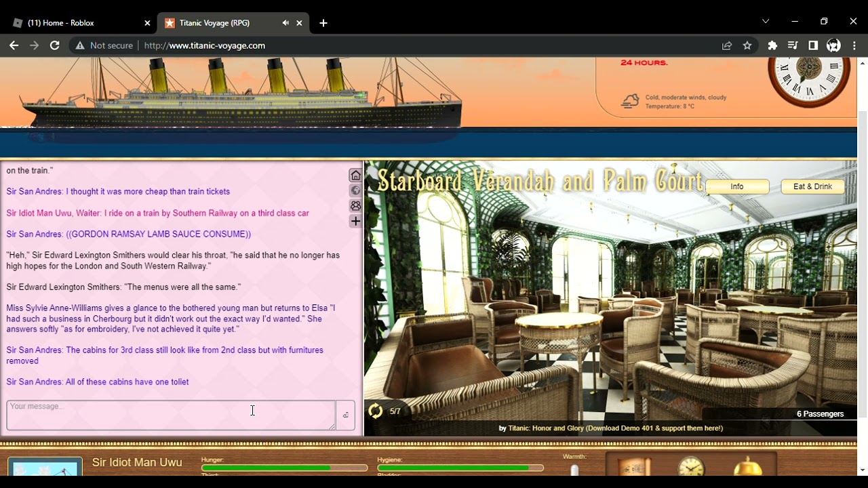The image size is (868, 488).
Task: Open the room Info button
Action: (x=737, y=186)
